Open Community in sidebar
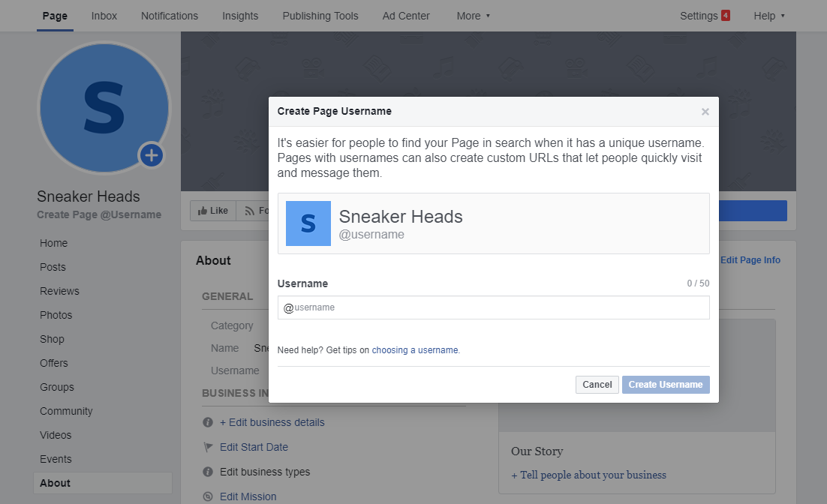This screenshot has width=827, height=504. click(x=66, y=411)
